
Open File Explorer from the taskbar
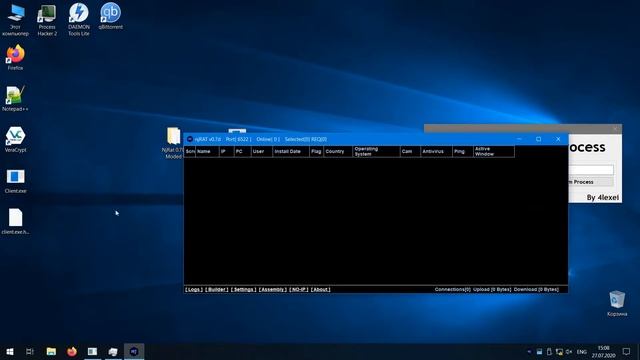(x=51, y=351)
